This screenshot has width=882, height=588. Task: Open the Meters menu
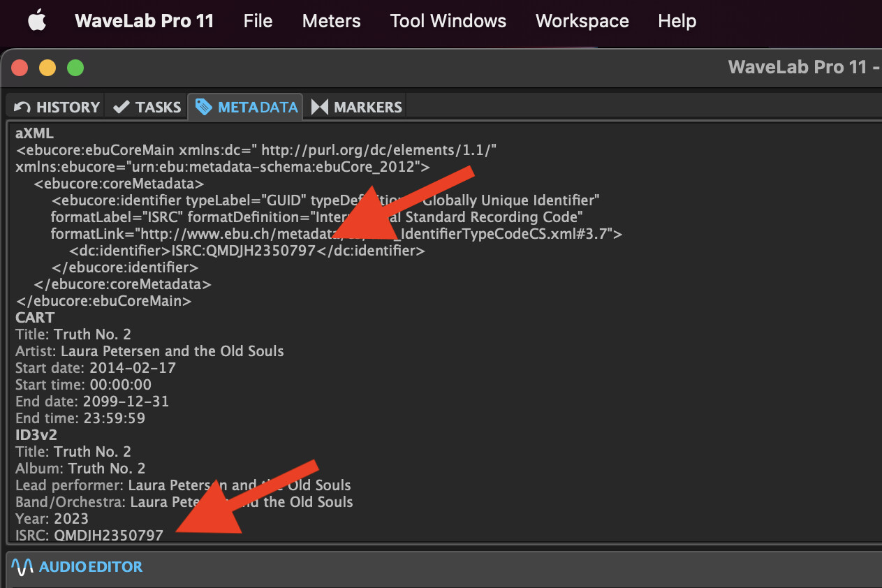331,21
